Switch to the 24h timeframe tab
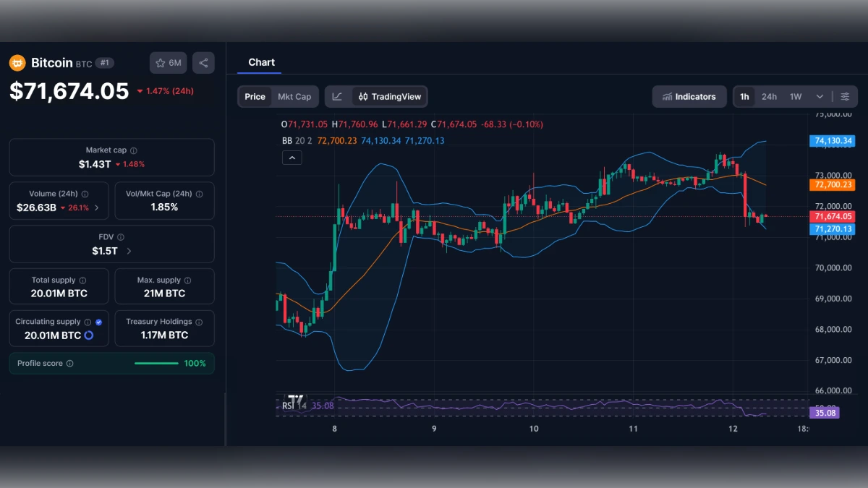 coord(769,96)
